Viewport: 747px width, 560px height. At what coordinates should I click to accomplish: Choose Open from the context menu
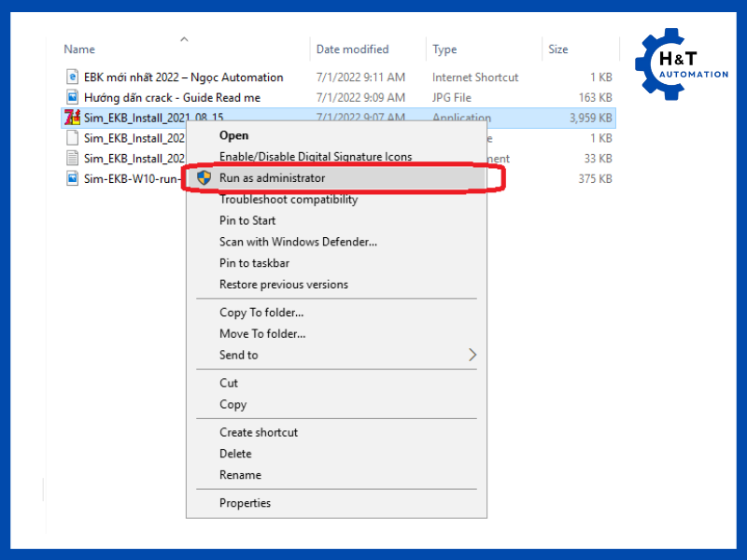(233, 135)
